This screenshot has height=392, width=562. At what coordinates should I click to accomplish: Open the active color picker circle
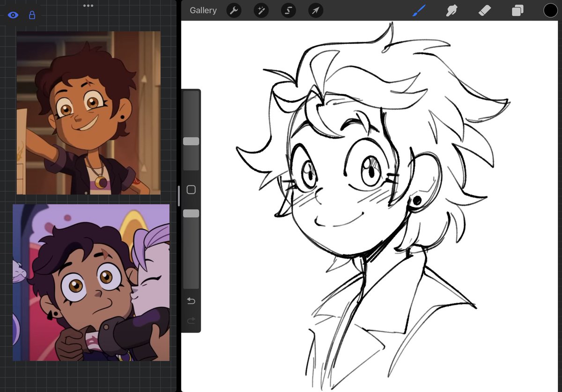tap(550, 10)
